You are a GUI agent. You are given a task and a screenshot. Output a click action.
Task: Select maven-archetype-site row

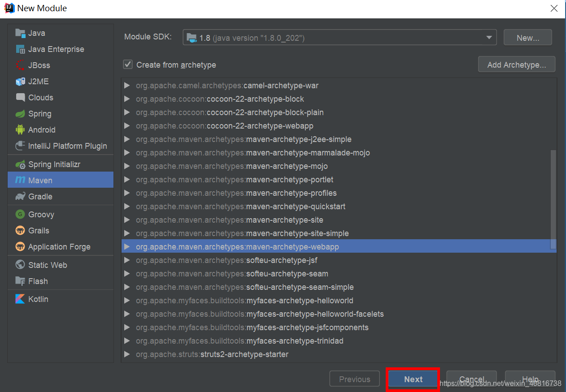tap(339, 220)
